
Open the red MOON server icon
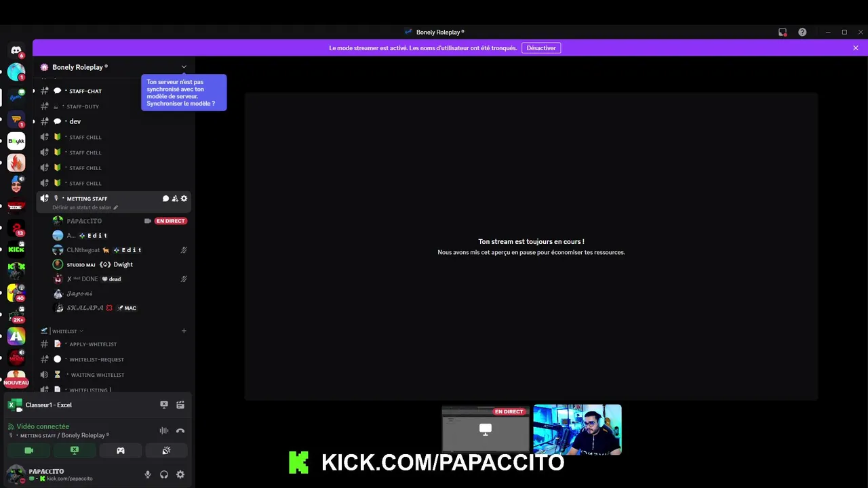(x=16, y=357)
